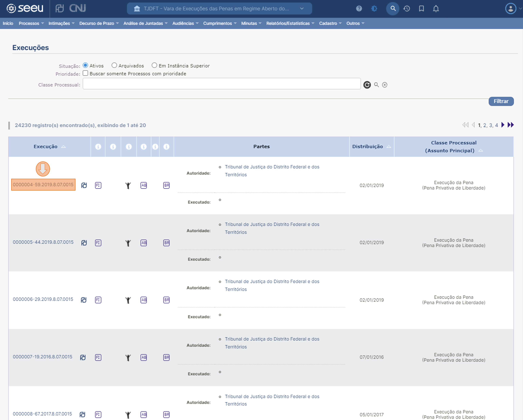Open the Audiências menu
The height and width of the screenshot is (420, 523).
(185, 23)
